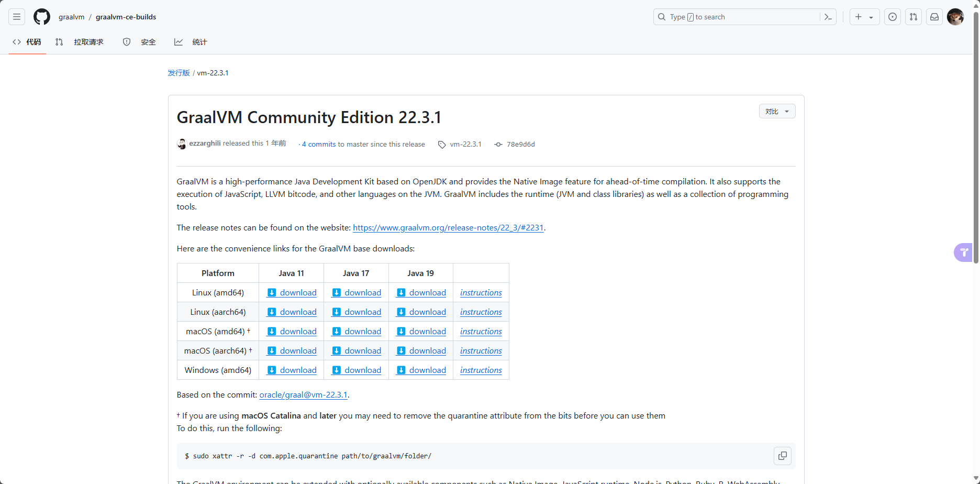Download macOS (amd64) Java 19 build
980x484 pixels.
pos(421,332)
